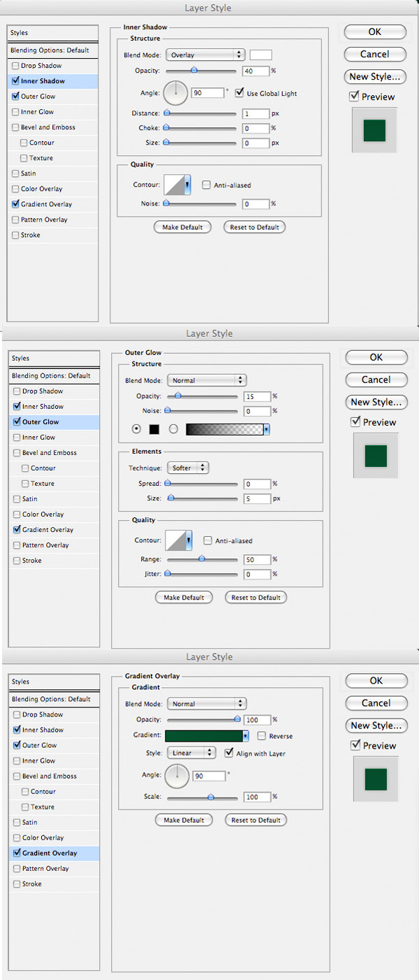
Task: Toggle Preview checkbox in Gradient Overlay dialog
Action: pyautogui.click(x=356, y=746)
